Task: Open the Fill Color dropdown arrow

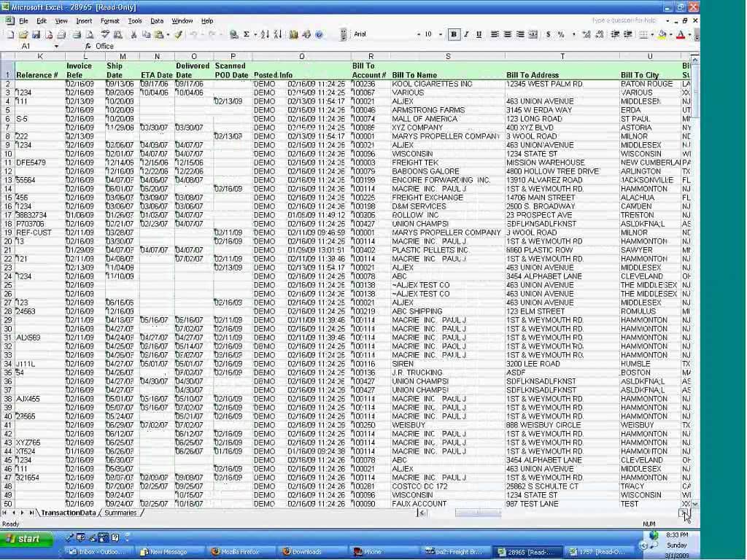Action: click(x=671, y=34)
